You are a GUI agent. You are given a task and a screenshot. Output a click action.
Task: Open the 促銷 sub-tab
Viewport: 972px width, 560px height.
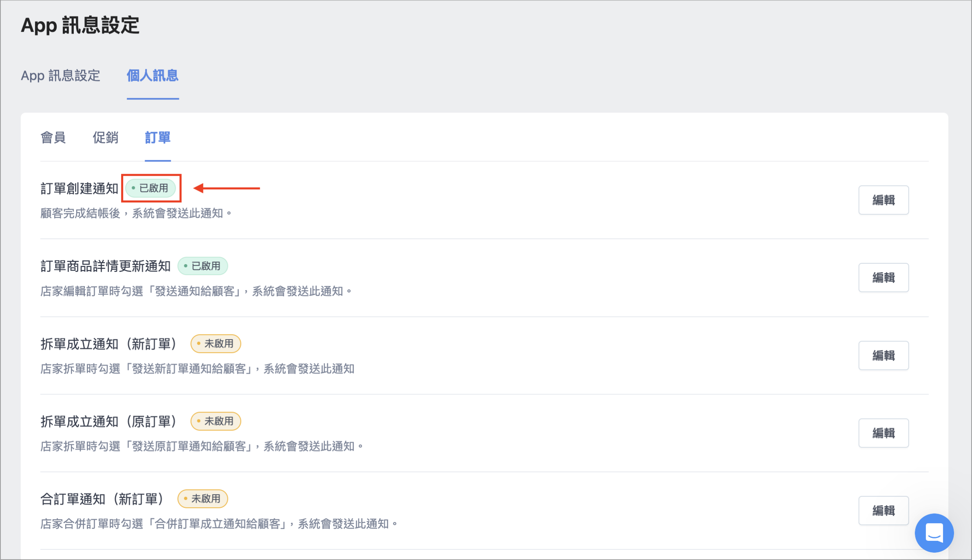(x=105, y=138)
